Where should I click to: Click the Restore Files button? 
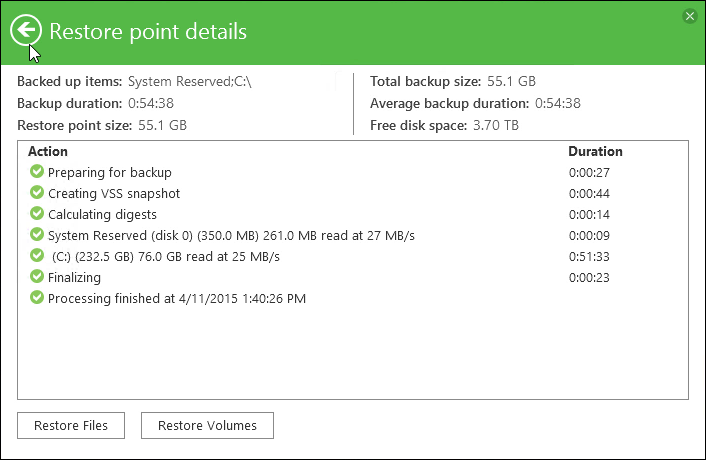71,425
